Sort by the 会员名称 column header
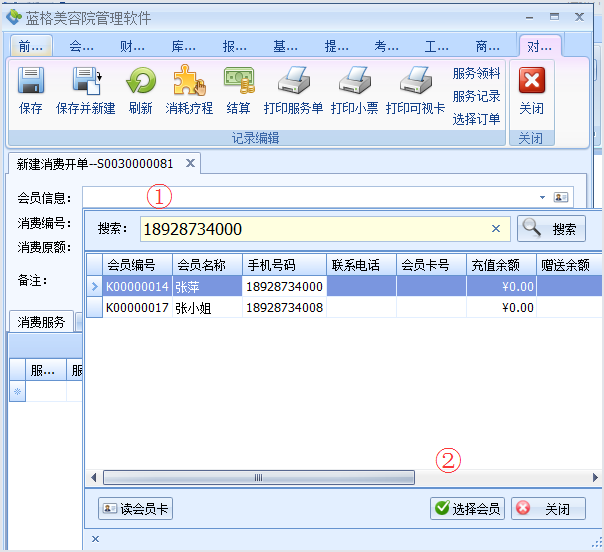The width and height of the screenshot is (604, 552). tap(207, 265)
